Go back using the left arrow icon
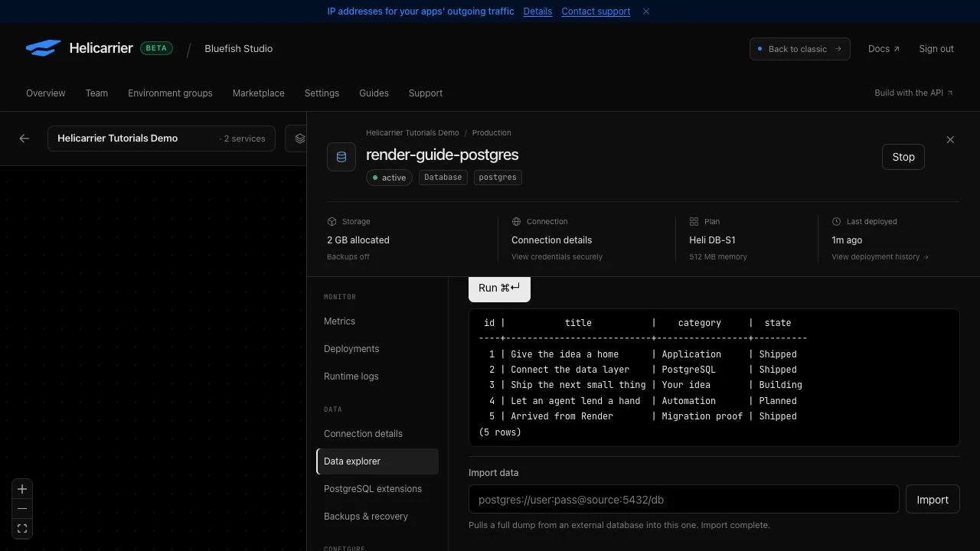The width and height of the screenshot is (980, 551). pos(24,139)
